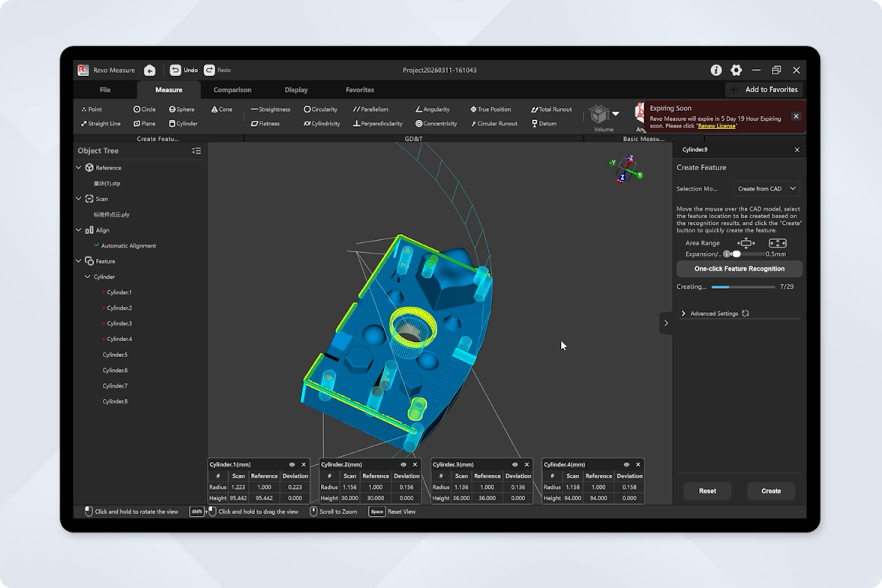The width and height of the screenshot is (882, 588).
Task: Hide the Cylinder.3 measurement table
Action: pyautogui.click(x=526, y=464)
